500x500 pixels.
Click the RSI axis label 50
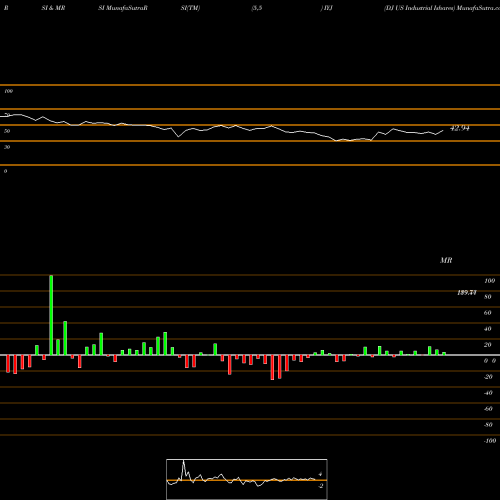[x=7, y=131]
